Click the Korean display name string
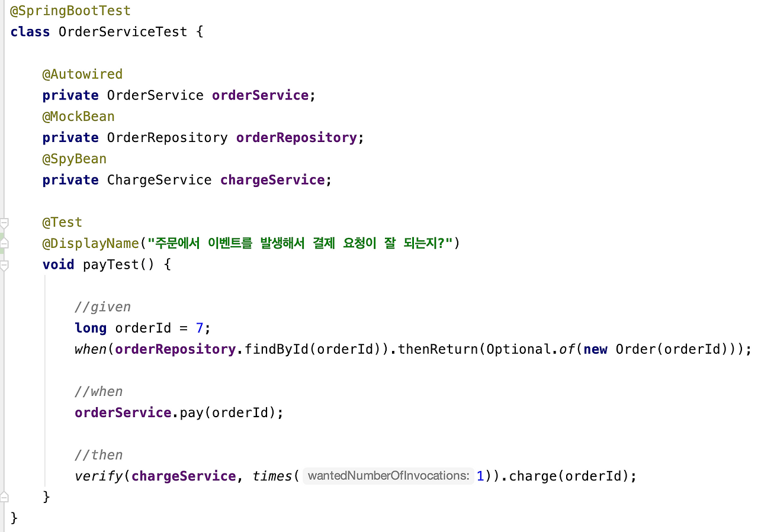 pos(300,243)
